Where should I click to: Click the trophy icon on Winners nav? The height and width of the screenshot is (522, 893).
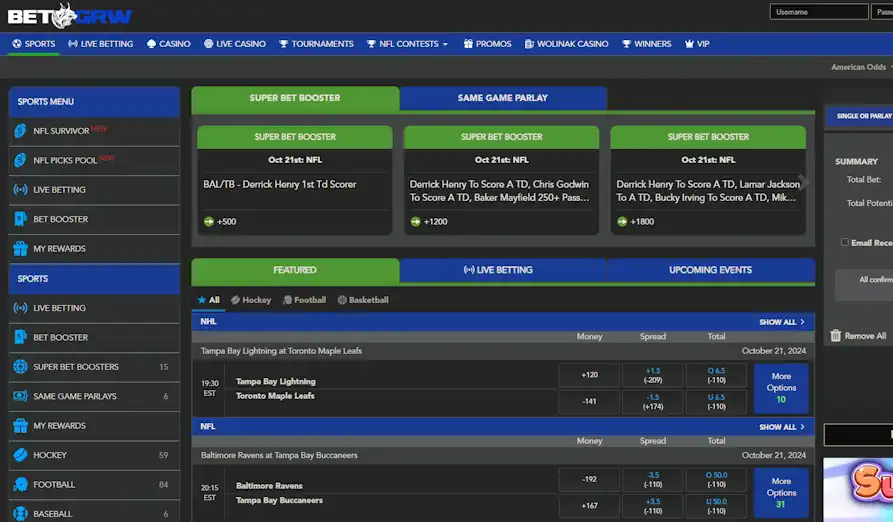pyautogui.click(x=626, y=43)
